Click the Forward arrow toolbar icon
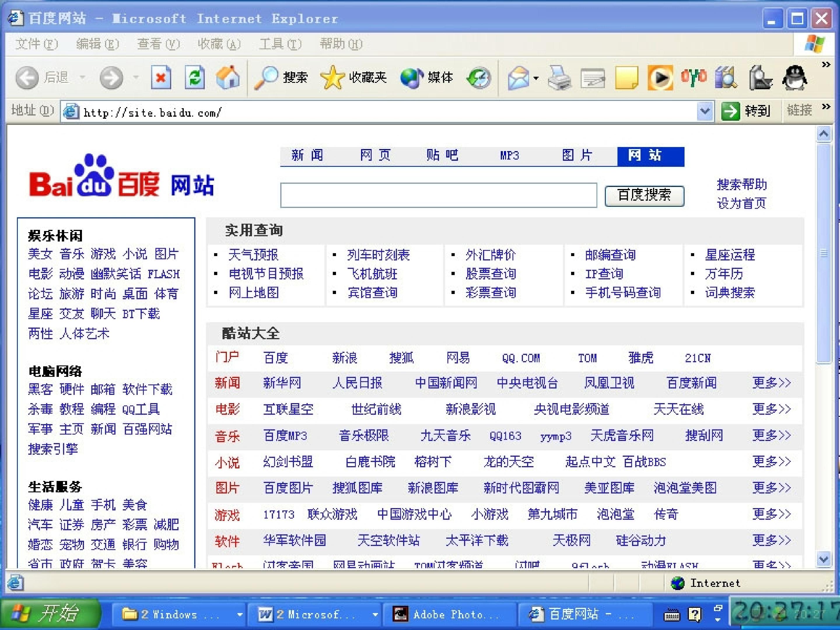The height and width of the screenshot is (630, 840). [111, 78]
